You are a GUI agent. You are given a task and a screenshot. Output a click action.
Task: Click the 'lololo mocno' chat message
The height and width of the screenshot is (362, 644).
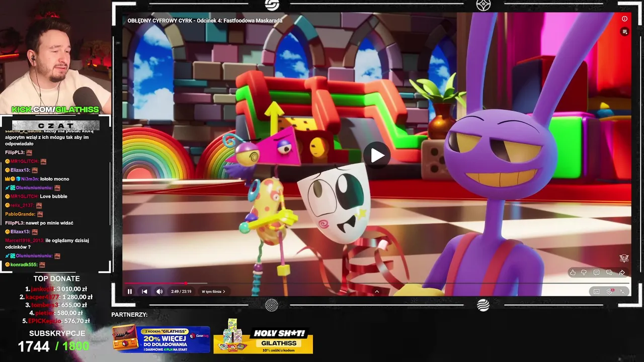tap(54, 179)
